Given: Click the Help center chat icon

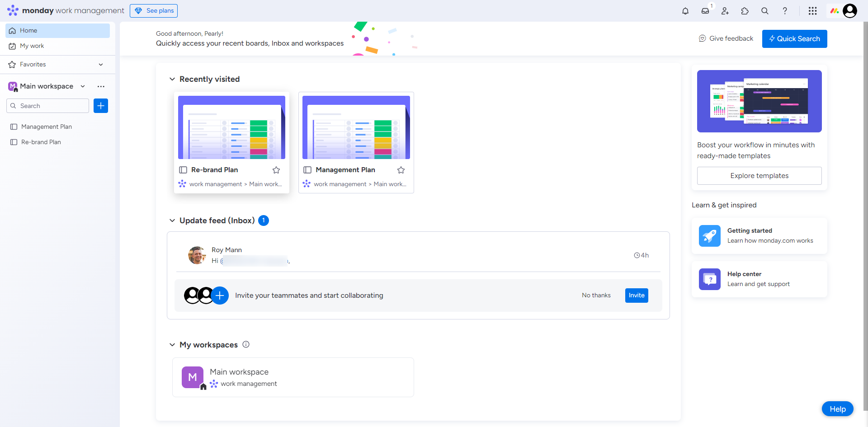Looking at the screenshot, I should [x=710, y=279].
